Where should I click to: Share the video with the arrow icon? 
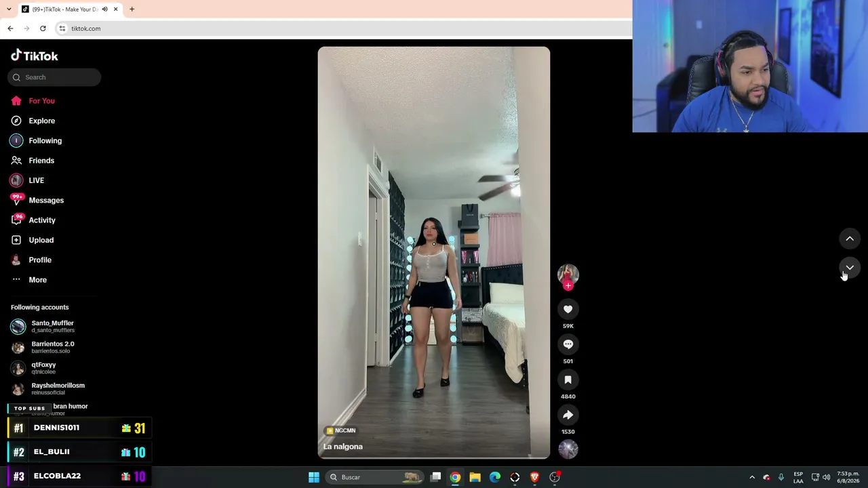coord(568,415)
